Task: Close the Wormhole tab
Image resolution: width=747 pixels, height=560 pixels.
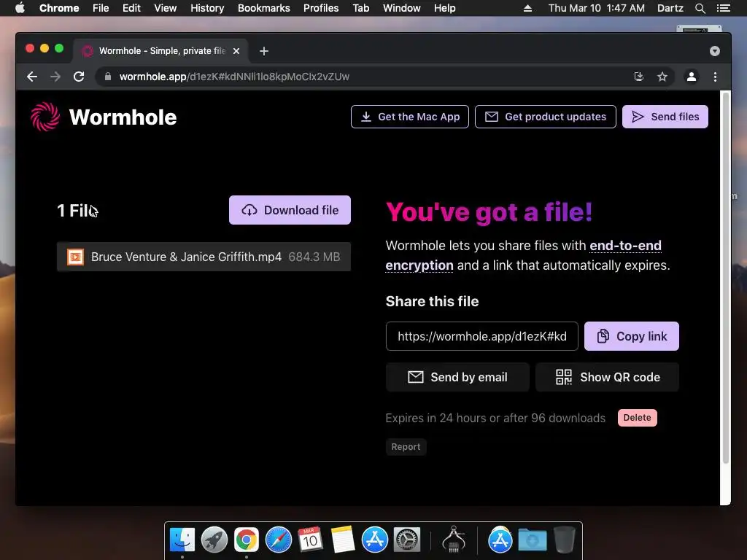Action: [236, 51]
